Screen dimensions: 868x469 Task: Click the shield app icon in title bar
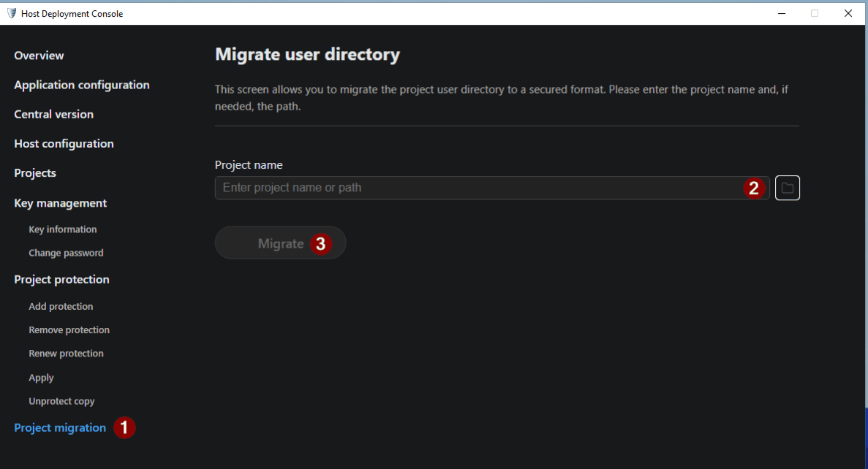click(x=11, y=13)
